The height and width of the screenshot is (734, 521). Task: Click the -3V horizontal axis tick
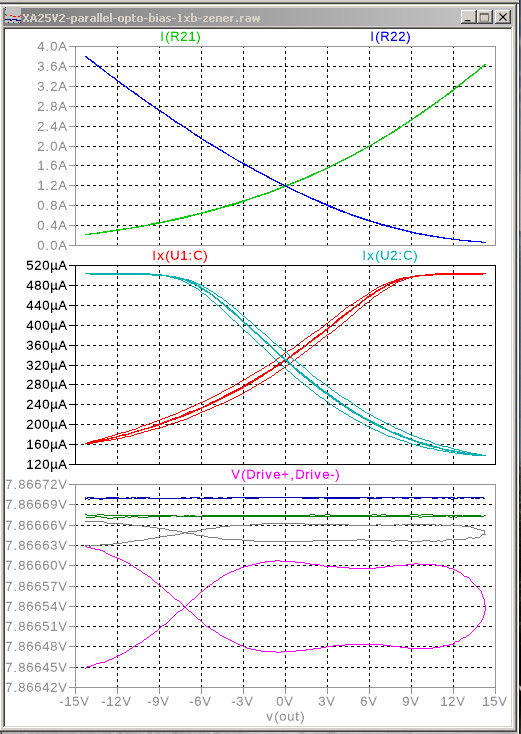click(x=243, y=701)
